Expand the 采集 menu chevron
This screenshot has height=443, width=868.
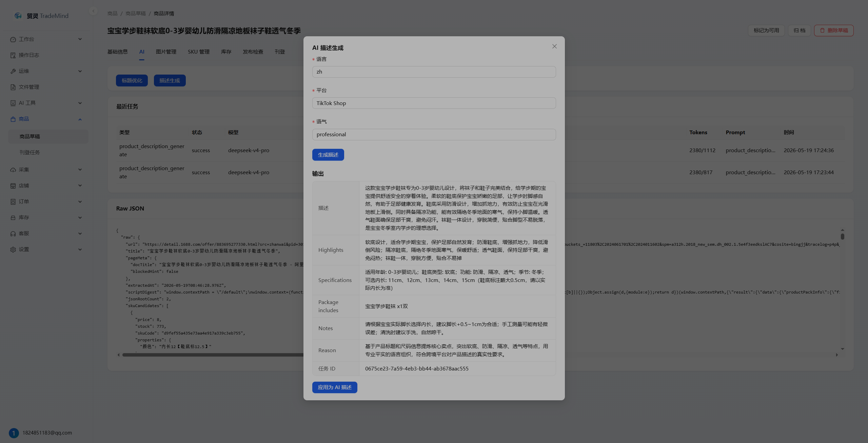80,170
